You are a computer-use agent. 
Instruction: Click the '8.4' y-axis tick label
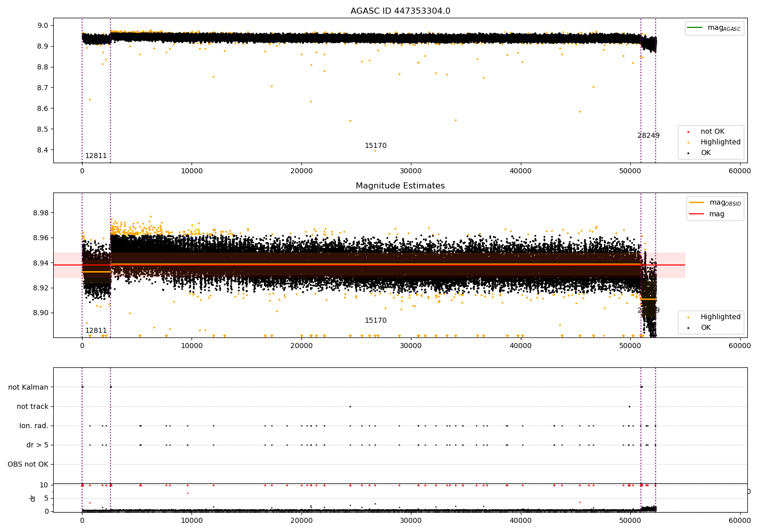[44, 150]
